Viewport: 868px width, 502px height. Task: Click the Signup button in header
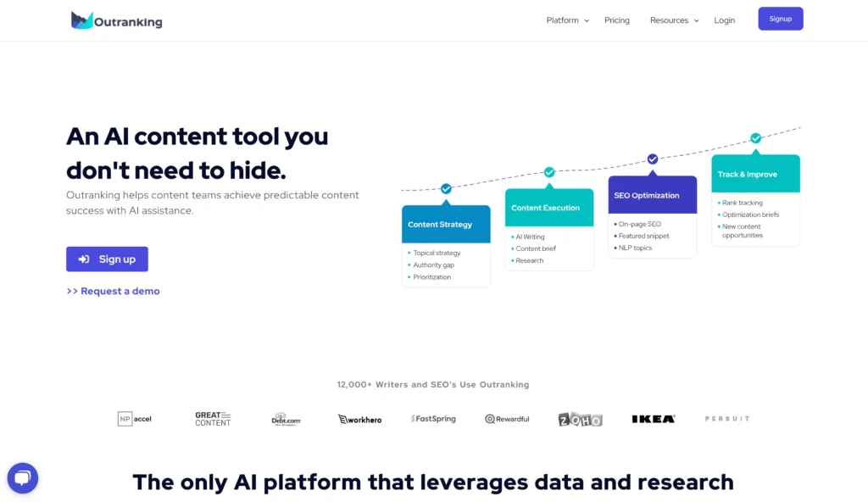(x=781, y=19)
